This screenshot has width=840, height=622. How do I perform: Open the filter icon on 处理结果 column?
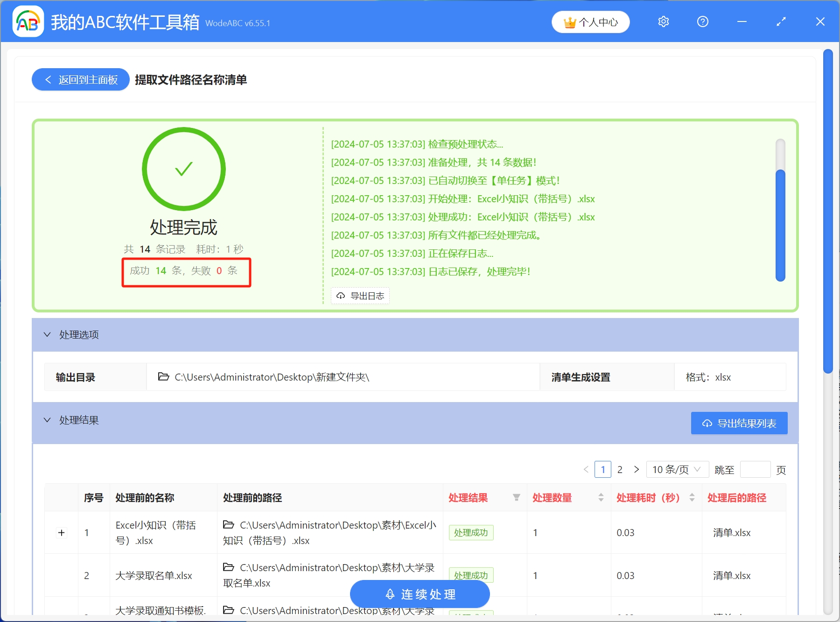516,498
